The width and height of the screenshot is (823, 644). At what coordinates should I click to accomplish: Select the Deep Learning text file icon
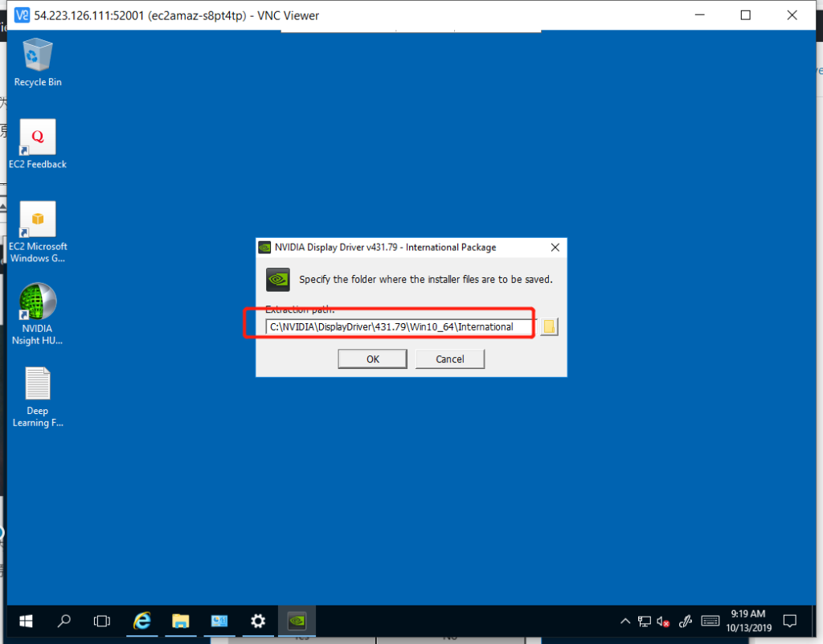[38, 384]
